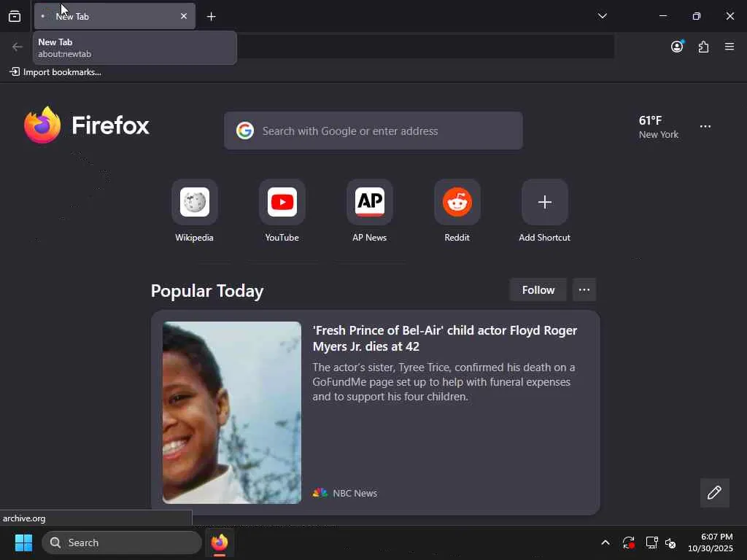Open the weather widget options menu
The width and height of the screenshot is (747, 560).
(x=705, y=127)
